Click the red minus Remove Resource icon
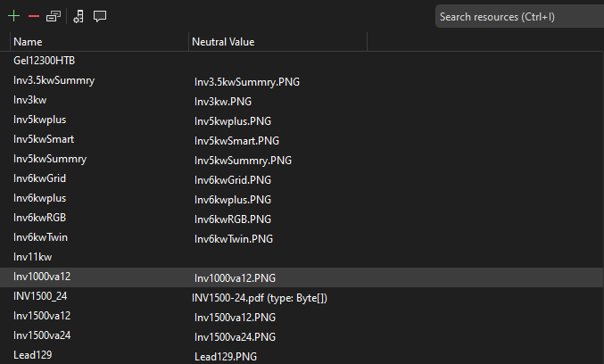This screenshot has height=364, width=604. 34,16
